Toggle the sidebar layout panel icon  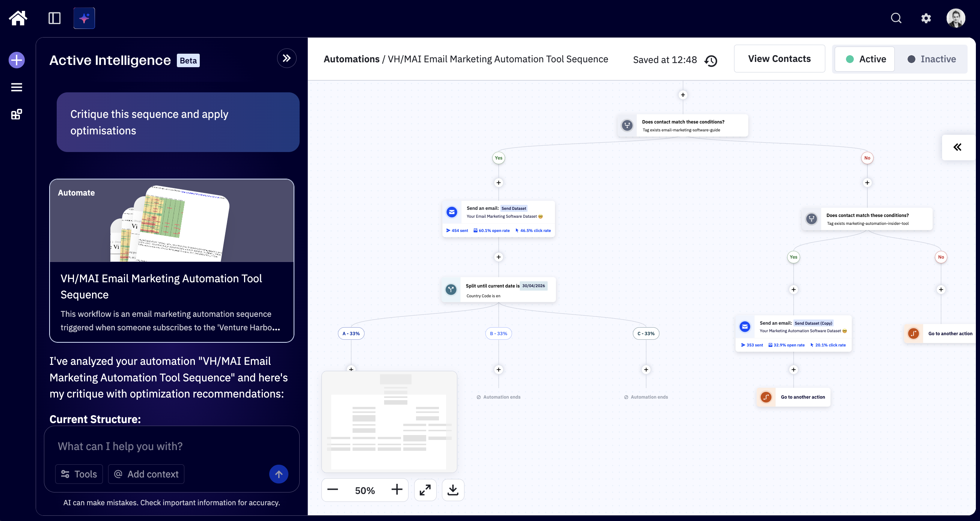click(x=54, y=18)
